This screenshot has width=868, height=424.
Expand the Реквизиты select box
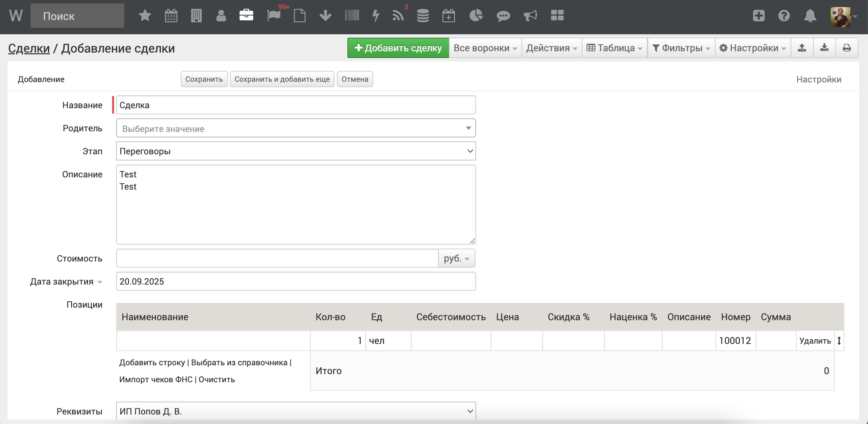tap(295, 411)
